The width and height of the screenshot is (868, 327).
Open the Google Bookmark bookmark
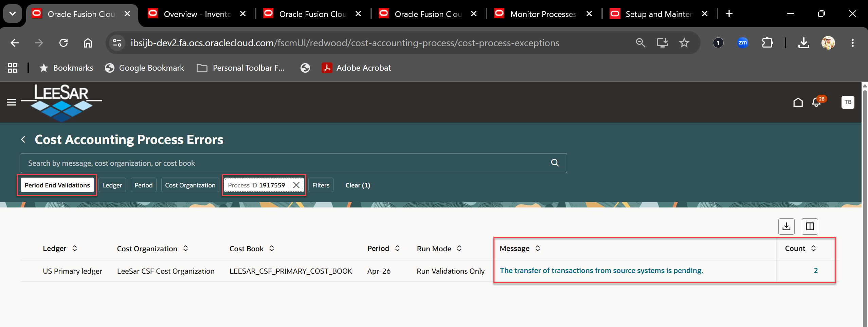pos(145,68)
